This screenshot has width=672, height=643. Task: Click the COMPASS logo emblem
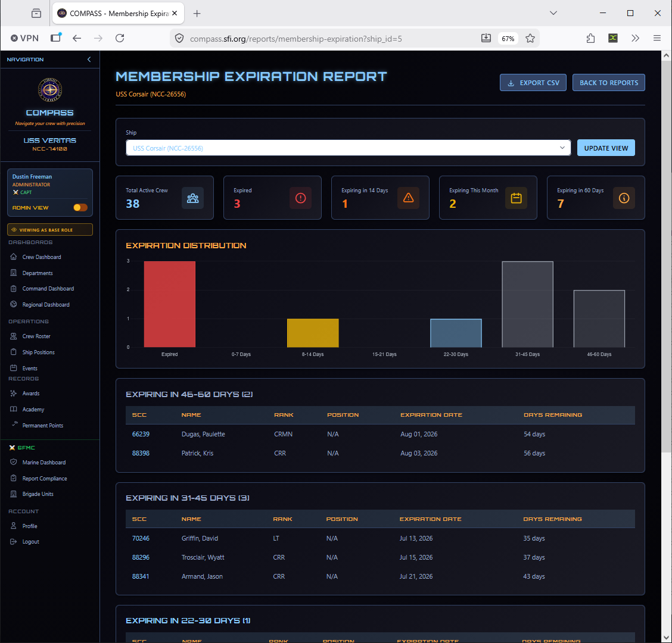coord(50,90)
